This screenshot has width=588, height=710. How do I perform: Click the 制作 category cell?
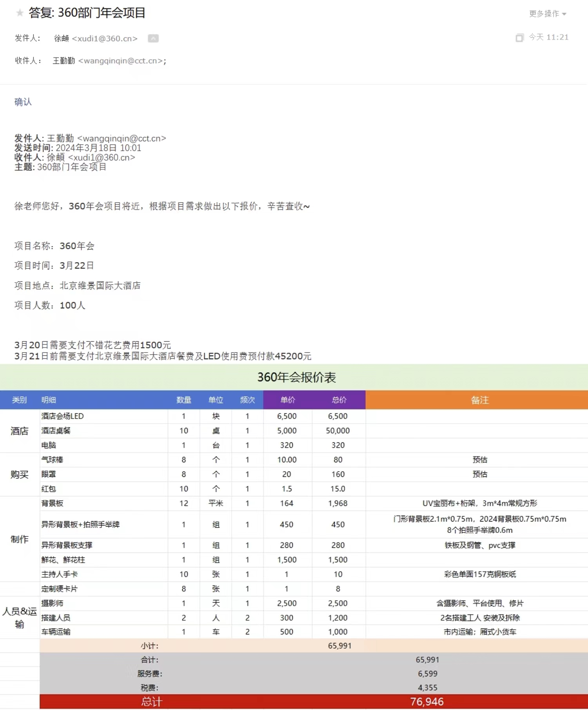19,539
